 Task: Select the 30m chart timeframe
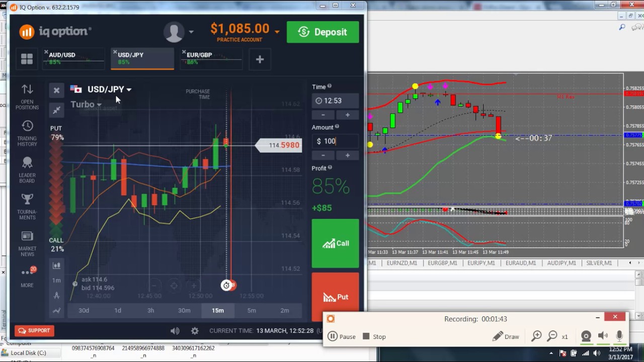[184, 310]
